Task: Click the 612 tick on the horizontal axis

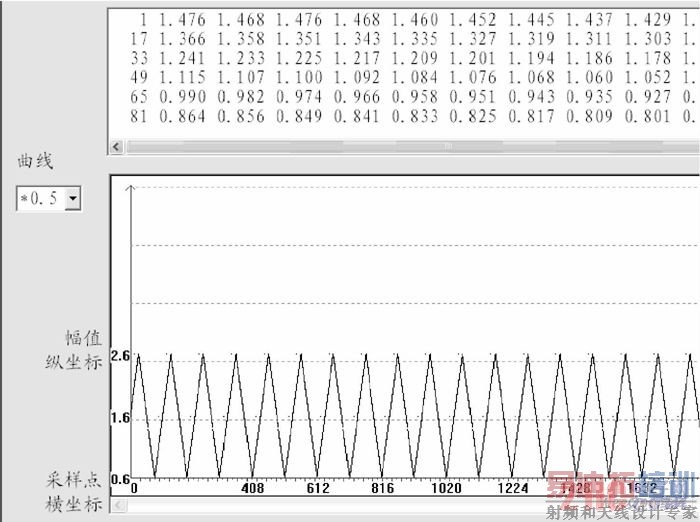Action: (x=318, y=488)
